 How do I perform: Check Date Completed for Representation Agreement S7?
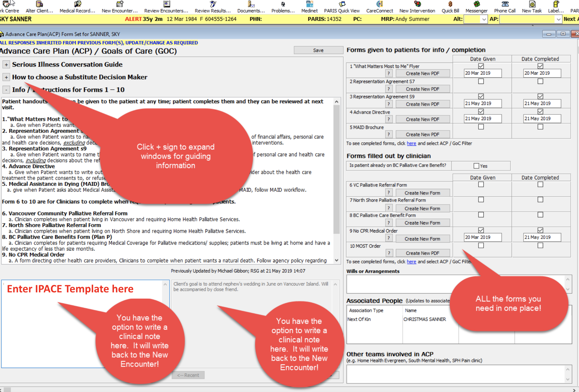pos(540,81)
